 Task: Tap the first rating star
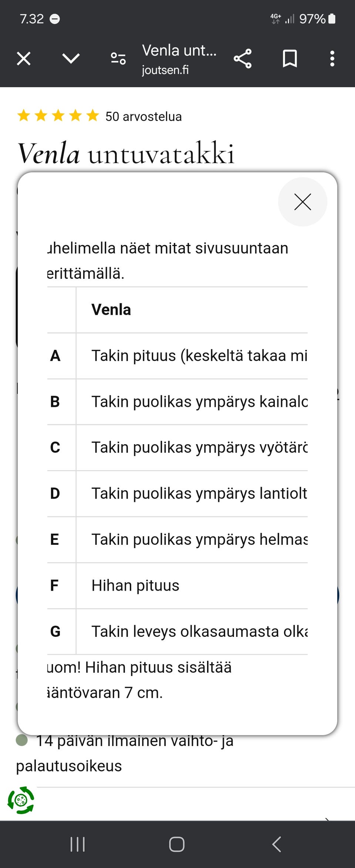click(x=24, y=116)
